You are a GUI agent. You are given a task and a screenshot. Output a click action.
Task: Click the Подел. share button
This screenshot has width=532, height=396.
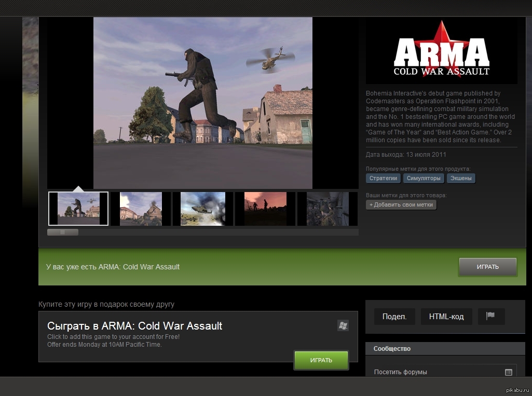point(394,317)
